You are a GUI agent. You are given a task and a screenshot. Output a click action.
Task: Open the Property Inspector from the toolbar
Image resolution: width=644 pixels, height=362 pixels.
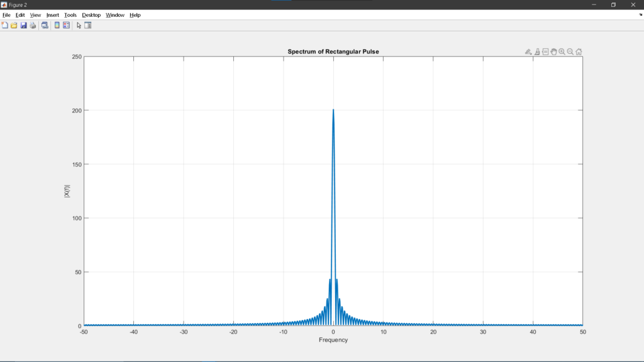[x=88, y=25]
